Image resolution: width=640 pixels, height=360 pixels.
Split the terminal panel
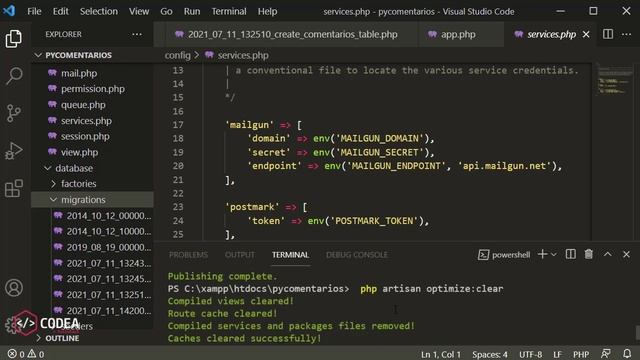(571, 254)
